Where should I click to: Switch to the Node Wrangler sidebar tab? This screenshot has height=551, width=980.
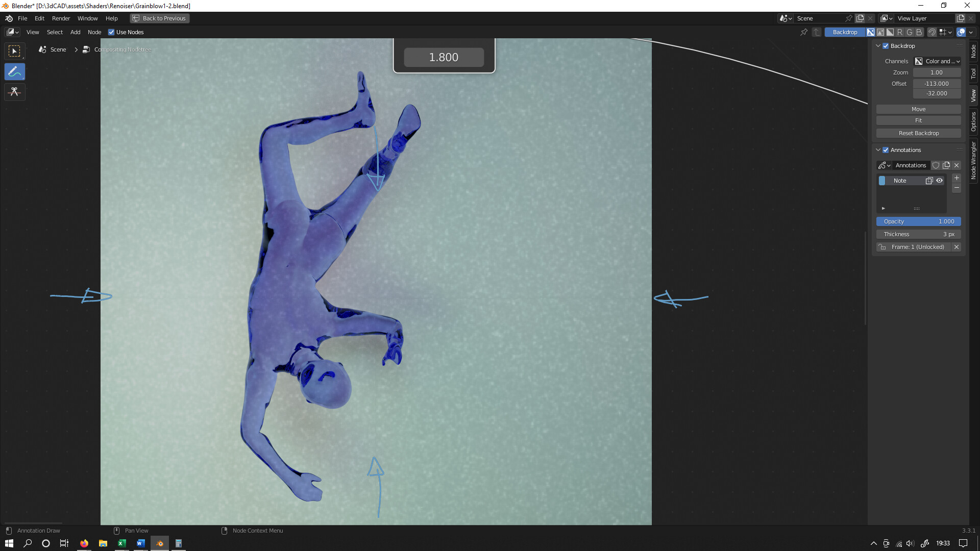974,160
